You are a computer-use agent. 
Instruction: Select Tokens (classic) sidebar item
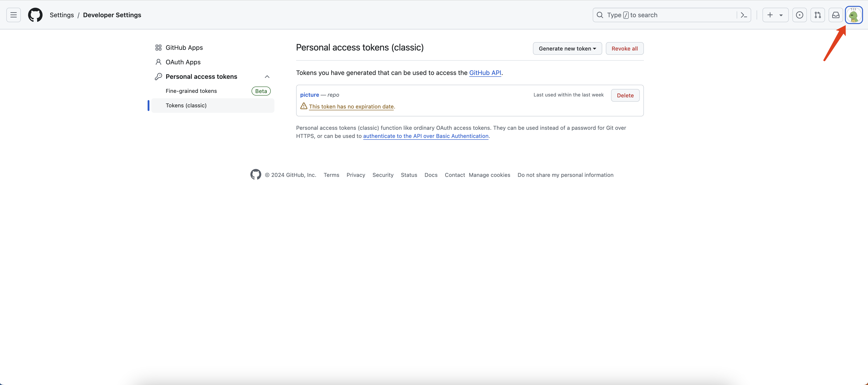pos(213,106)
